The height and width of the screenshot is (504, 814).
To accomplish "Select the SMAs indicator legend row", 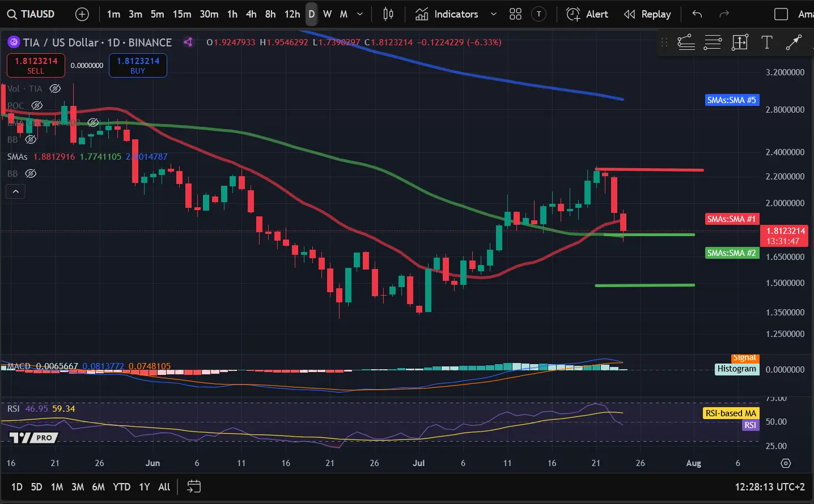I will pyautogui.click(x=87, y=156).
